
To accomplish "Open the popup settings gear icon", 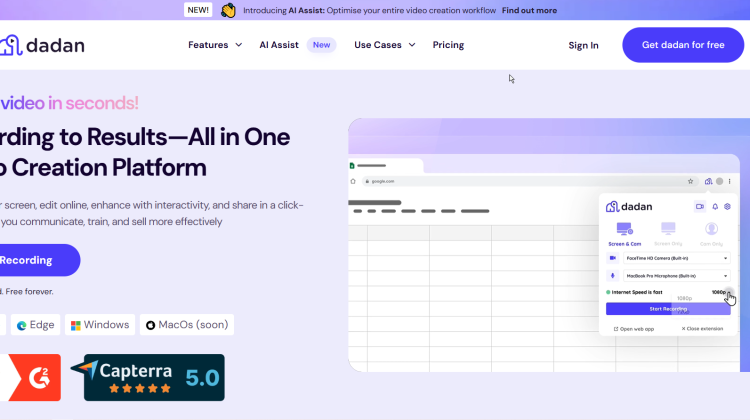I will pos(728,207).
